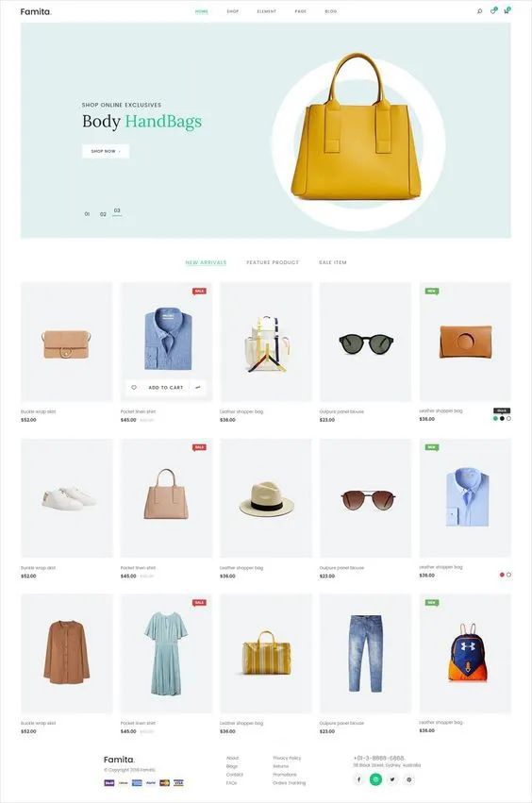Open the search icon in the header
The height and width of the screenshot is (803, 532).
click(x=479, y=11)
